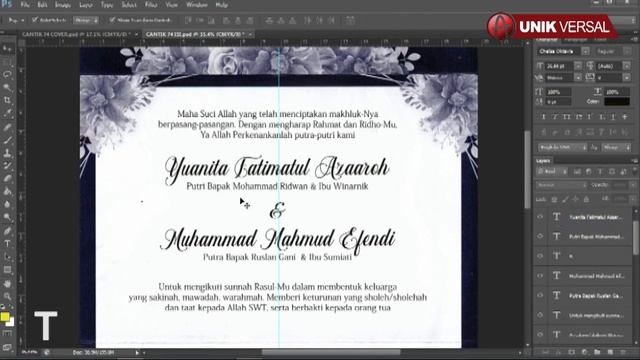This screenshot has width=640, height=360.
Task: Click the Character text color swatch
Action: 617,101
